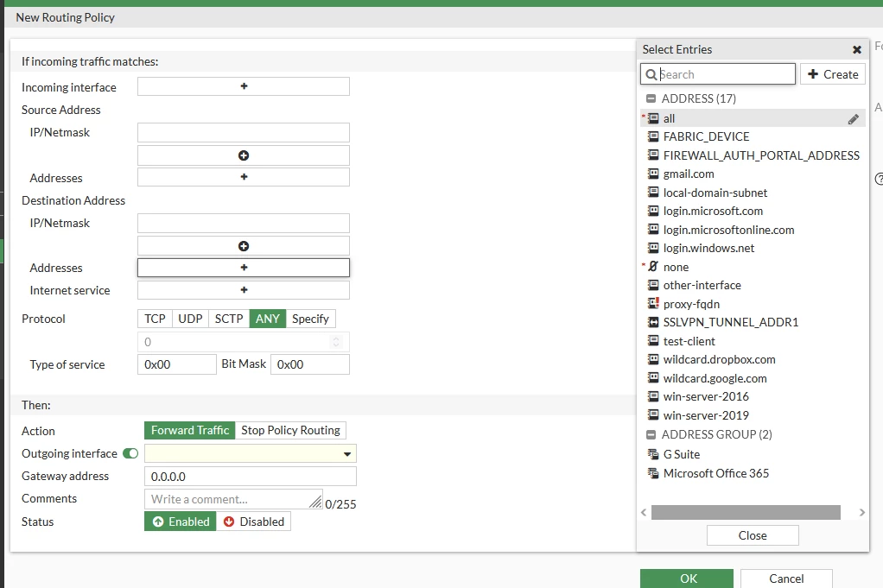The image size is (883, 588).
Task: Click the SSLVPN_TUNNEL_ADDR1 range icon
Action: click(x=652, y=322)
